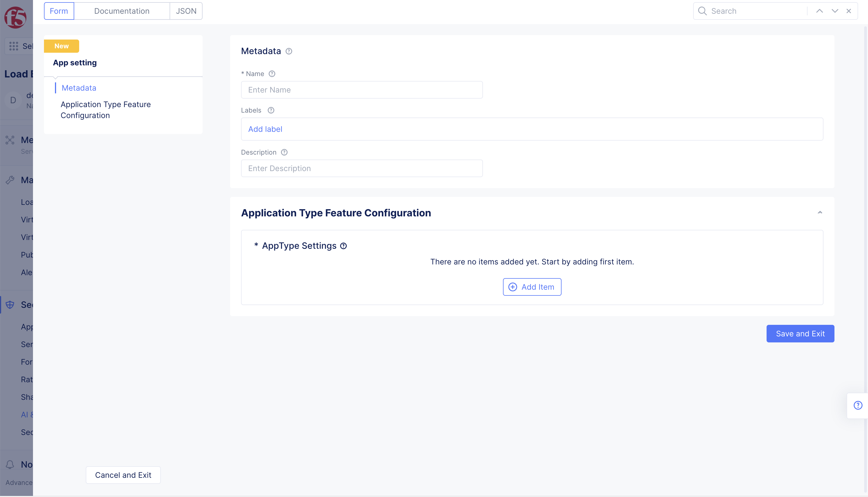Click help icon next to Metadata heading
The image size is (868, 497).
pyautogui.click(x=289, y=51)
